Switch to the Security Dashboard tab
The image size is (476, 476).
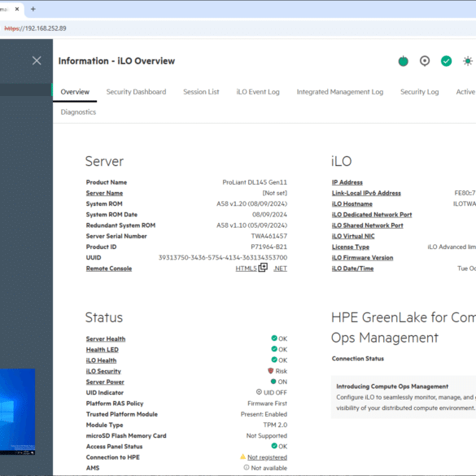click(x=137, y=92)
